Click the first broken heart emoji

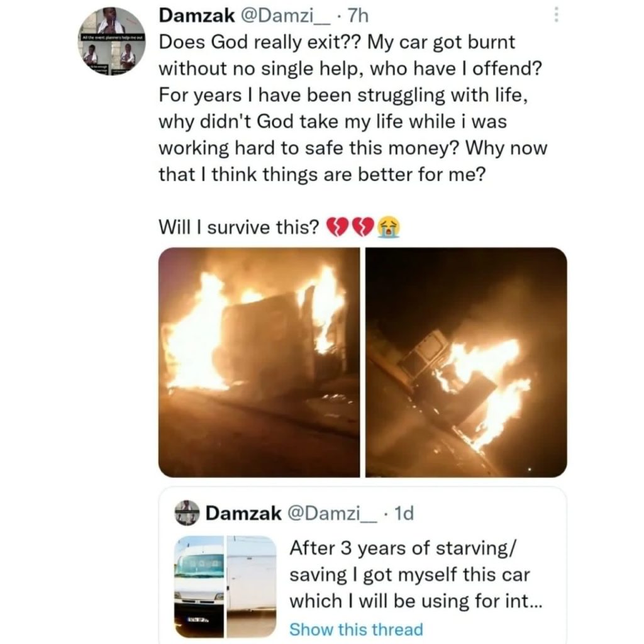[337, 227]
